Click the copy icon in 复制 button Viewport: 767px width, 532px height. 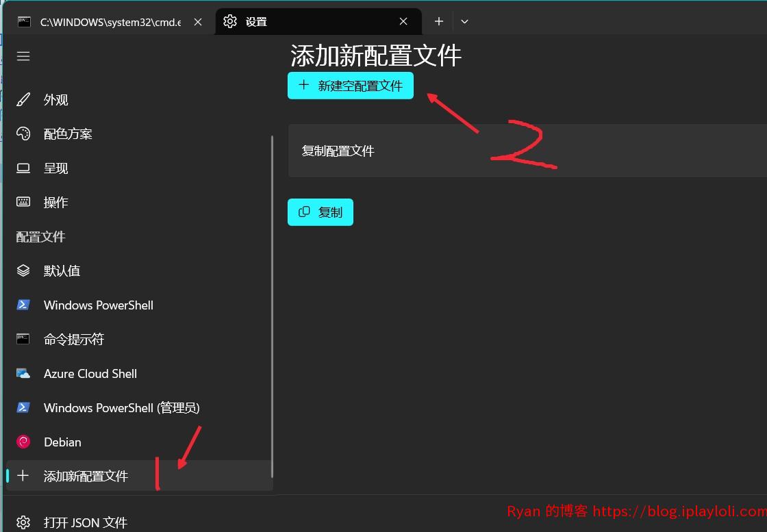tap(304, 212)
